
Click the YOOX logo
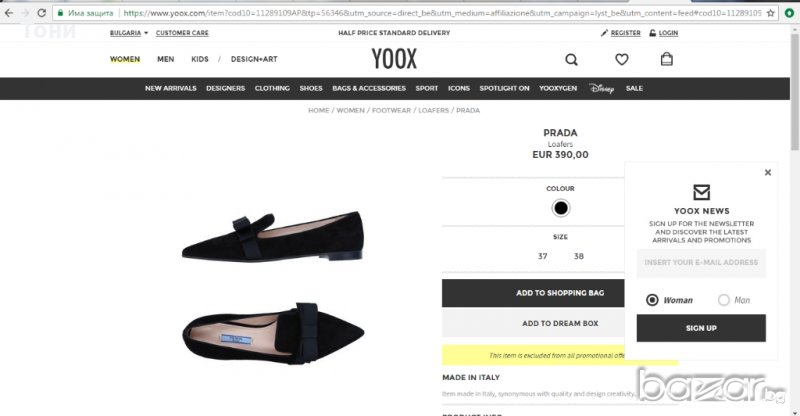point(394,58)
